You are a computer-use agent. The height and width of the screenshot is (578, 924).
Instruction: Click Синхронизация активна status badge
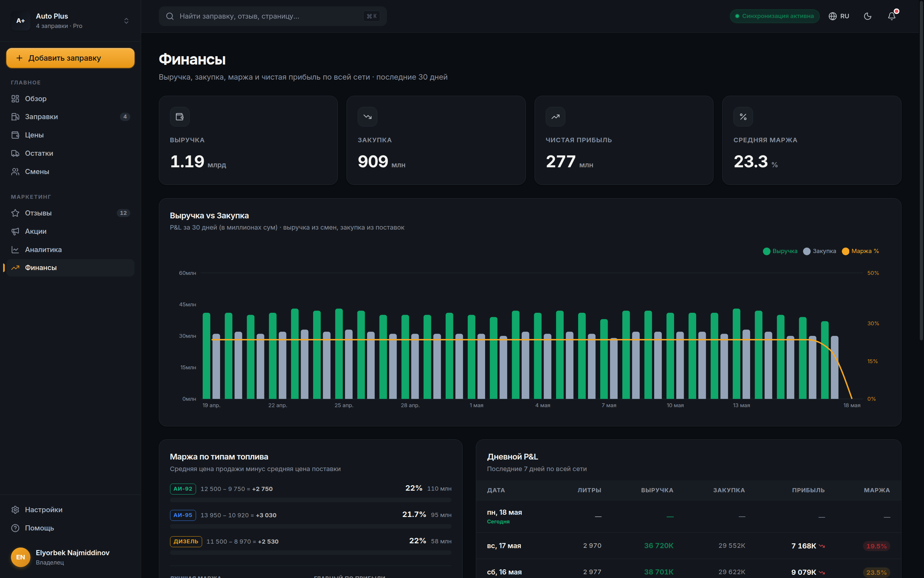click(774, 16)
